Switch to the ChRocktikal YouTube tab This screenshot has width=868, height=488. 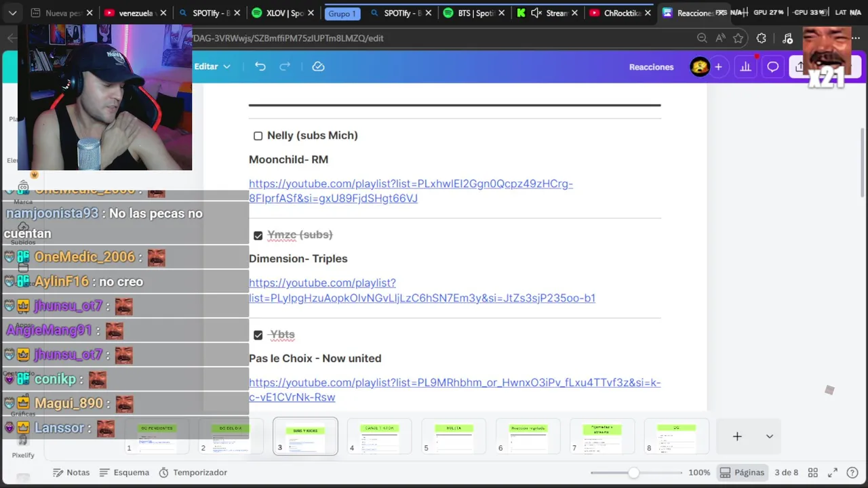click(619, 13)
